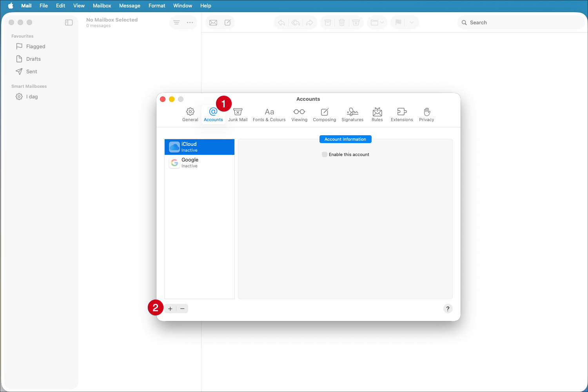Select the Google inactive account
588x392 pixels.
pos(200,162)
